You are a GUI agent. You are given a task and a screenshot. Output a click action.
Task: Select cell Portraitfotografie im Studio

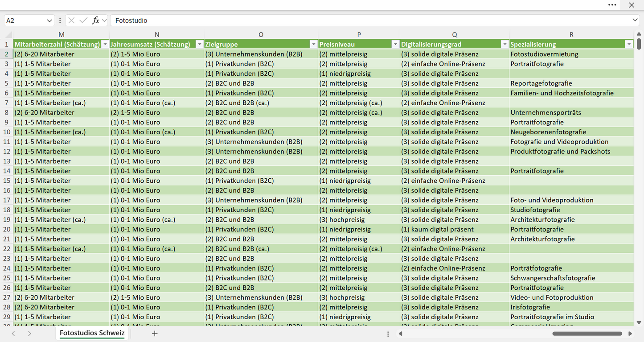(571, 317)
